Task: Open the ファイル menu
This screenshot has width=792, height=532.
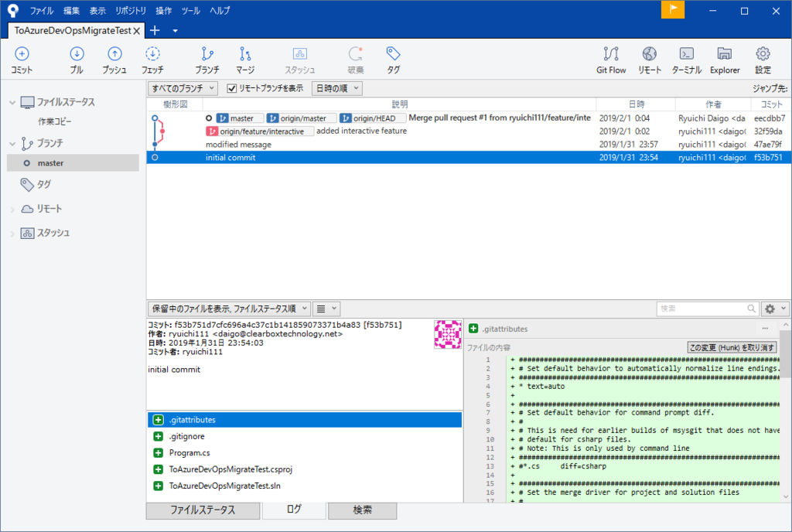Action: (42, 11)
